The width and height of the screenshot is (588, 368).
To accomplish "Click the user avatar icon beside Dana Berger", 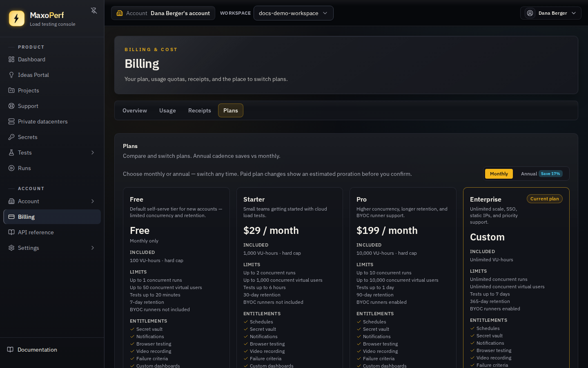I will pos(530,13).
